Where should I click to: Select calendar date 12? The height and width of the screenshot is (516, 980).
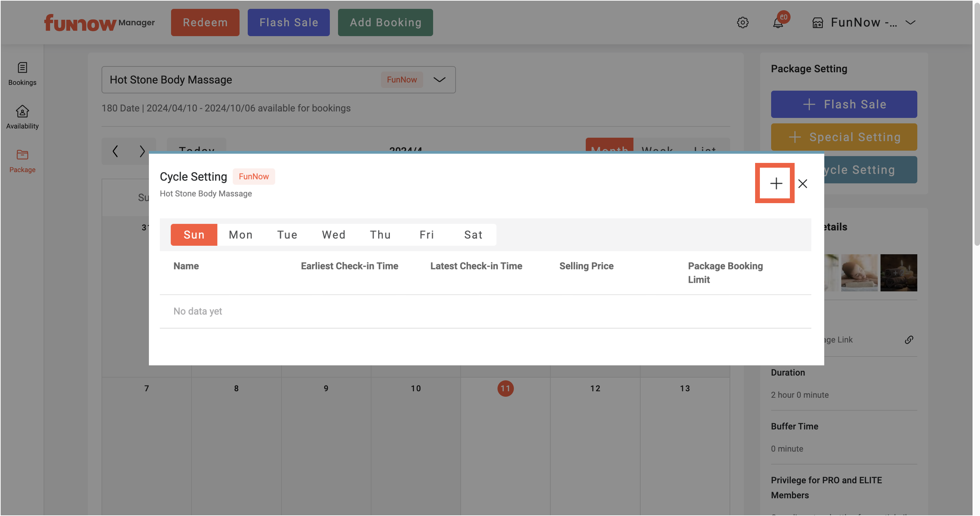595,389
